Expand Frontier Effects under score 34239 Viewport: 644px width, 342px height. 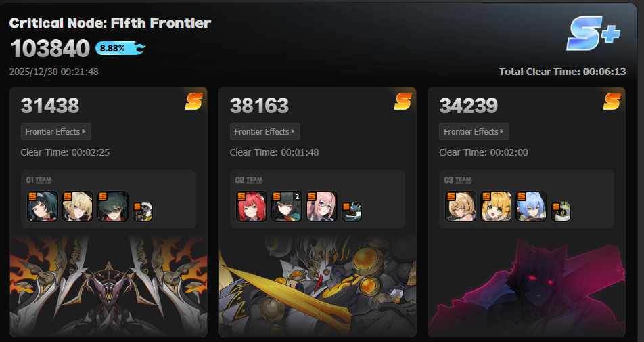474,131
